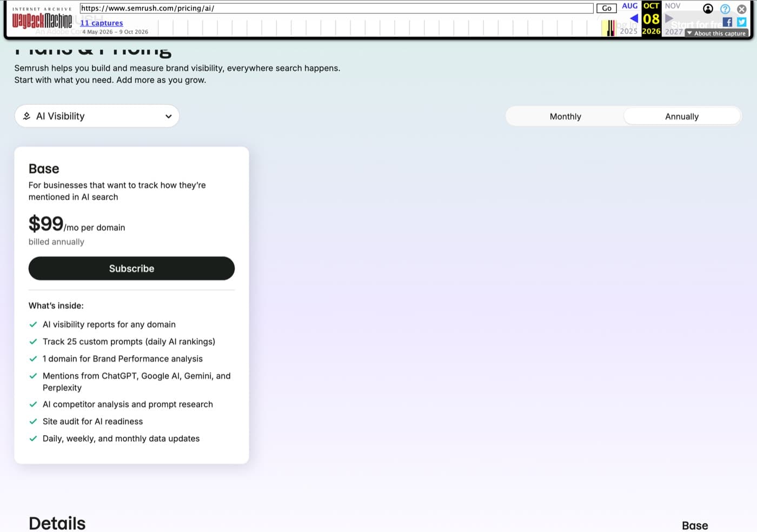Click the 'What's inside:' heading
Screen dimensions: 757x532
(x=56, y=305)
